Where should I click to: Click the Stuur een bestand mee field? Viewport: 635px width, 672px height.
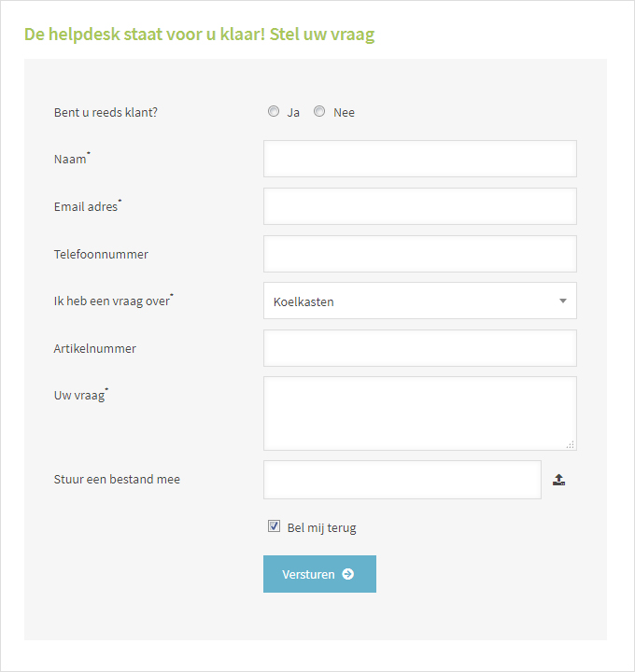pos(402,480)
